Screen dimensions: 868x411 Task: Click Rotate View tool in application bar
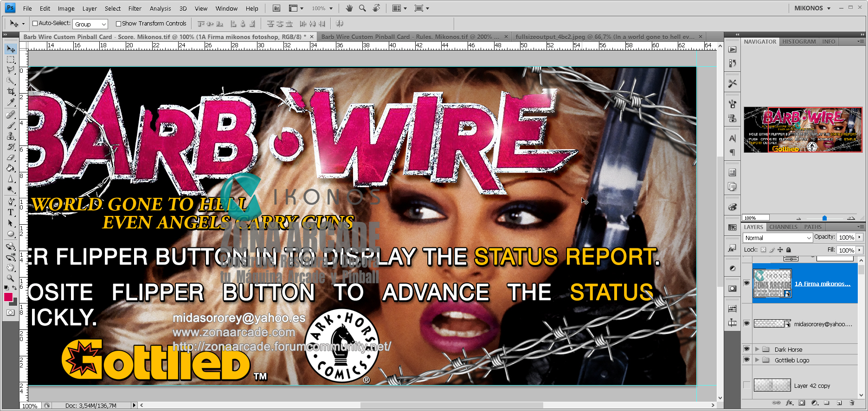coord(376,8)
